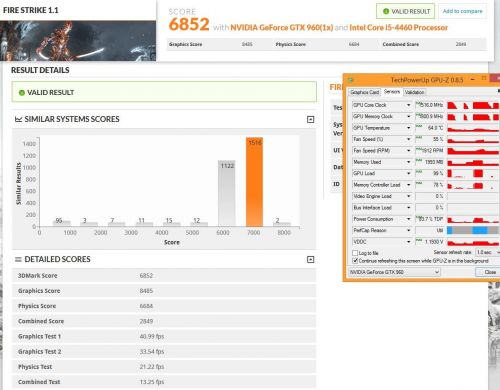Click the PerfCap Reason blue-gray graph
This screenshot has width=500, height=390.
click(x=473, y=230)
